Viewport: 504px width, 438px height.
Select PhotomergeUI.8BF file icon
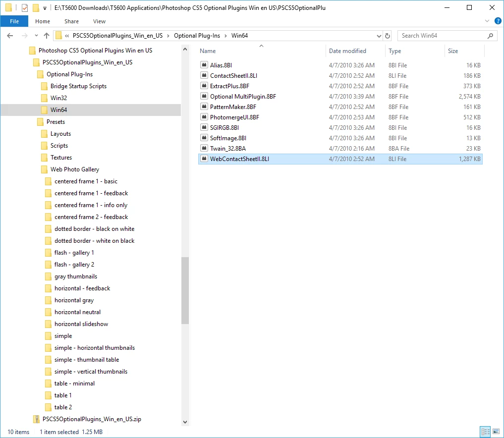point(204,117)
